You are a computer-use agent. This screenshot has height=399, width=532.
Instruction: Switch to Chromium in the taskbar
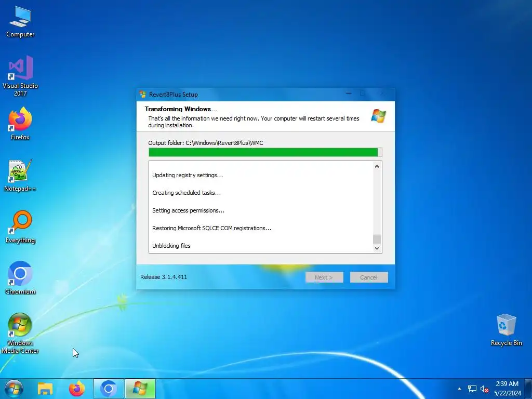coord(108,389)
